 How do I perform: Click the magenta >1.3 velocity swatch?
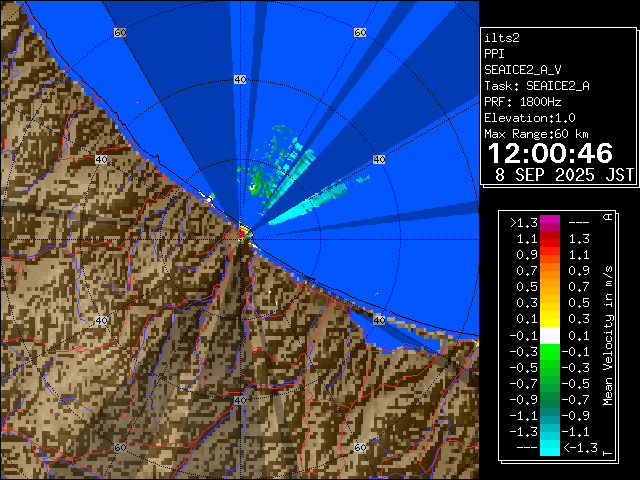(x=549, y=224)
